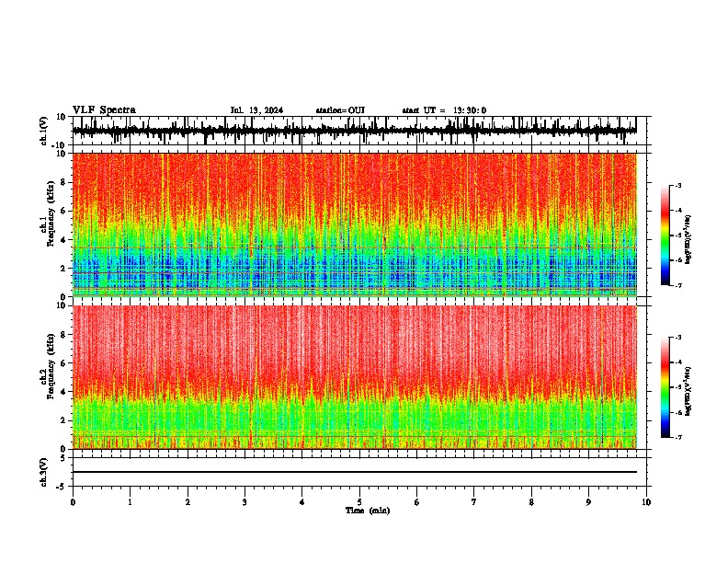Click the ch.1 spectrogram color scale bar
Screen dimensions: 728x563
(x=665, y=236)
